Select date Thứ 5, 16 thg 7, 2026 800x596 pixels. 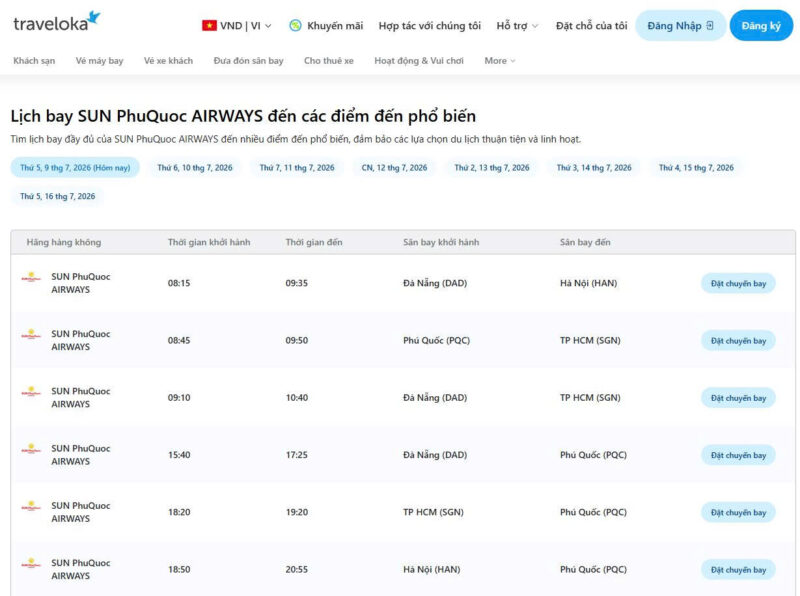(x=58, y=196)
